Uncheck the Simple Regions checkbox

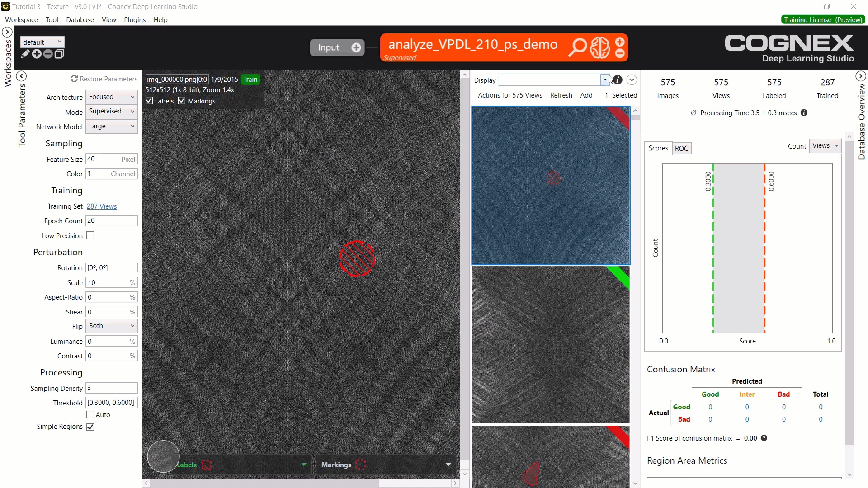click(x=90, y=427)
